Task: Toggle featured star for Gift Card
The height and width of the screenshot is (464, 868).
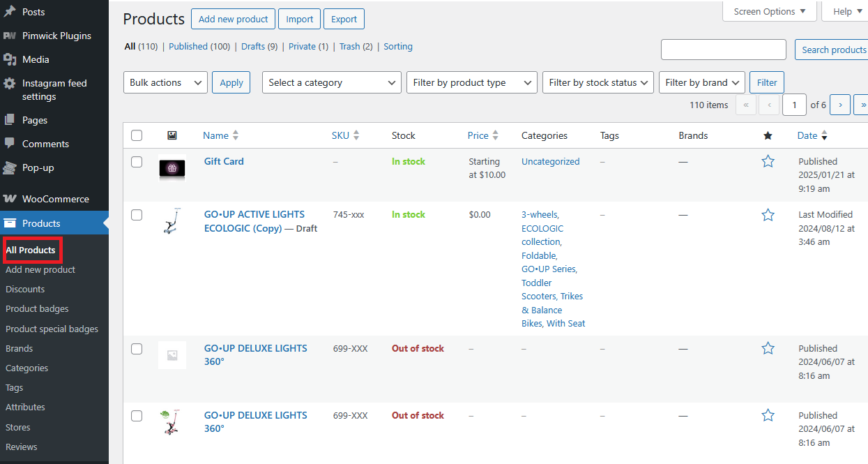Action: tap(768, 161)
